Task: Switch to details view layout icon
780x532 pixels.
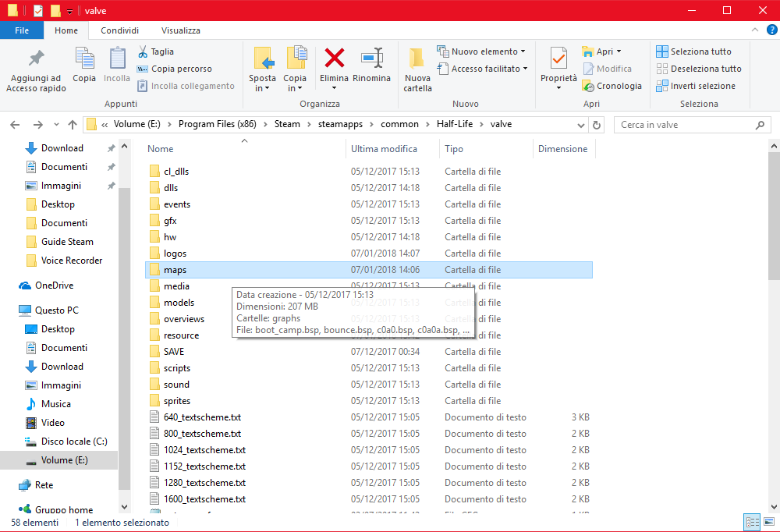Action: click(752, 522)
